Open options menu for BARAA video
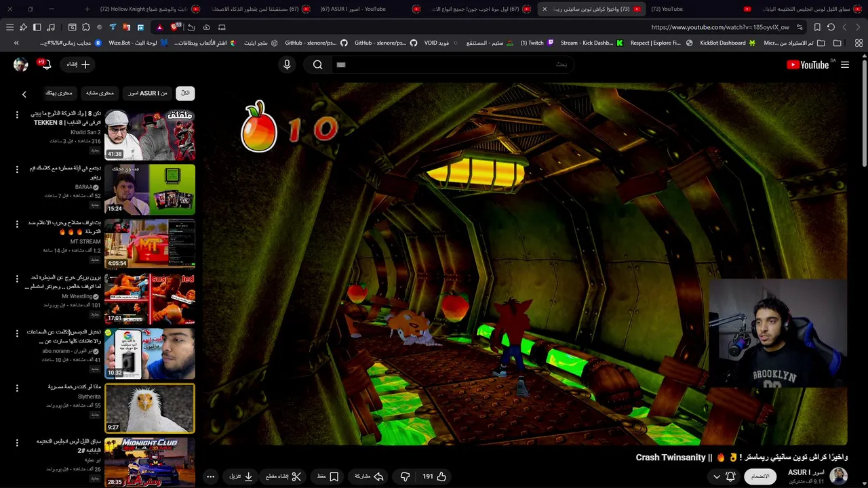Viewport: 868px width, 488px height. (x=17, y=169)
